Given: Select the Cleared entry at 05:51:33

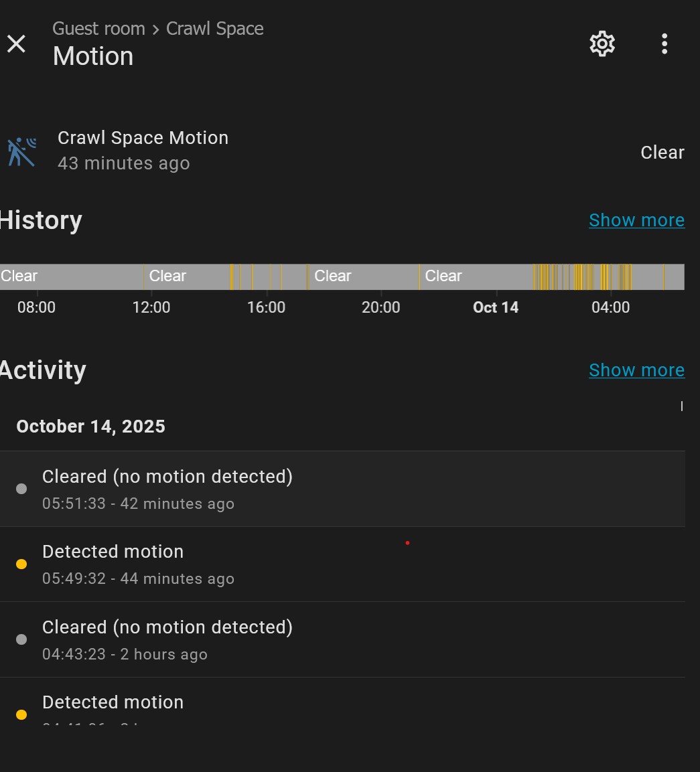Looking at the screenshot, I should 167,489.
